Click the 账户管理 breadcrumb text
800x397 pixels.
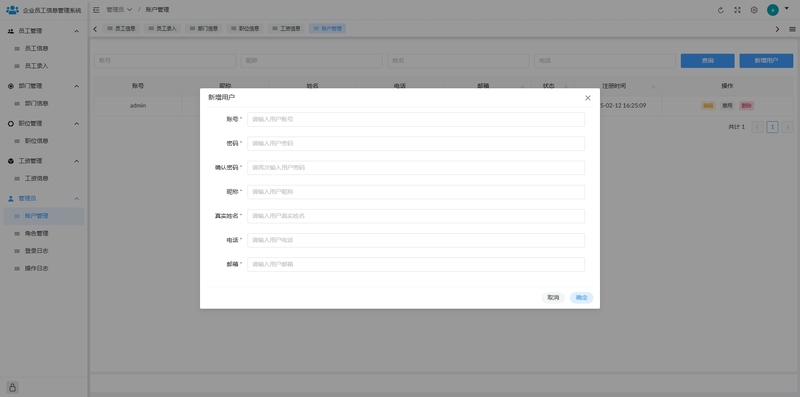[x=157, y=10]
